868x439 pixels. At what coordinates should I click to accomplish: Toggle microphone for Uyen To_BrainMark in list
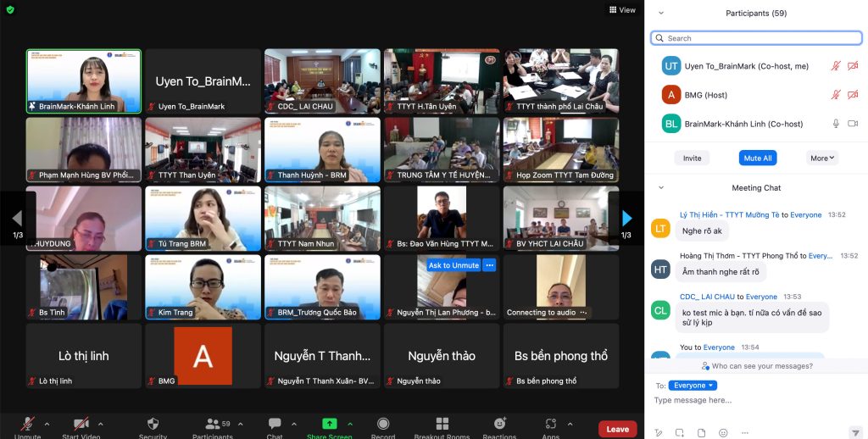coord(836,66)
